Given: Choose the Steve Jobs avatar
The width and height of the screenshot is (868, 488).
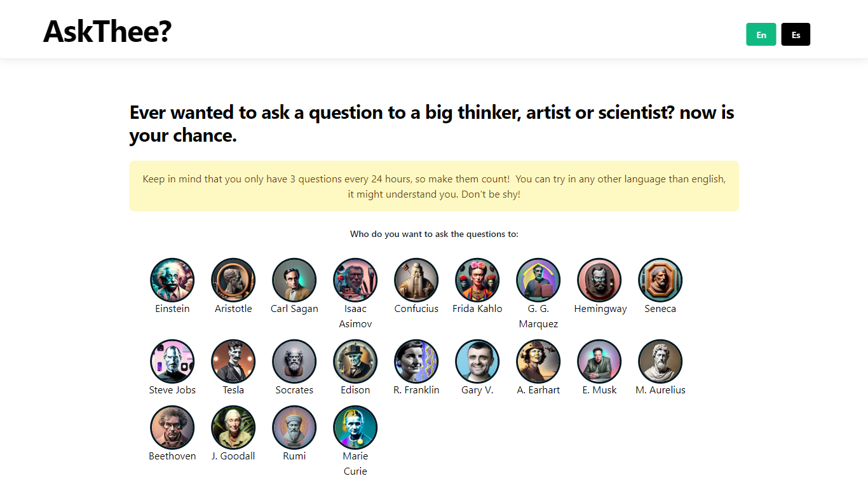Looking at the screenshot, I should coord(172,362).
